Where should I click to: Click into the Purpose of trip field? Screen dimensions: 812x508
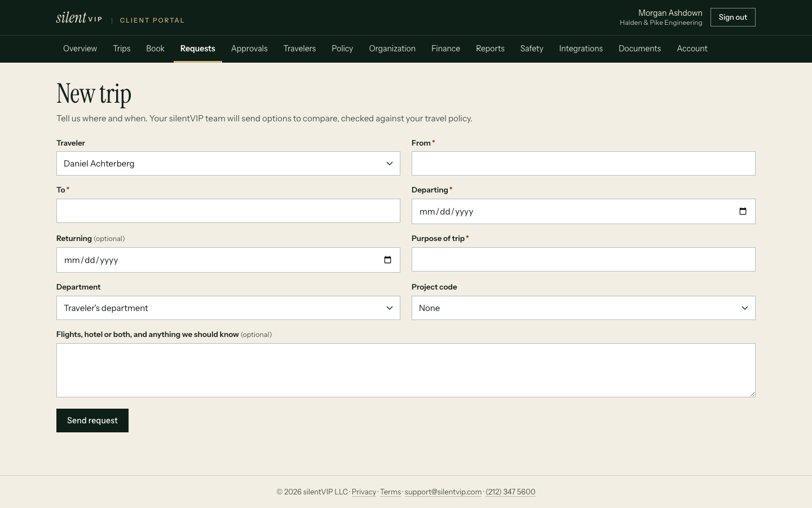584,260
